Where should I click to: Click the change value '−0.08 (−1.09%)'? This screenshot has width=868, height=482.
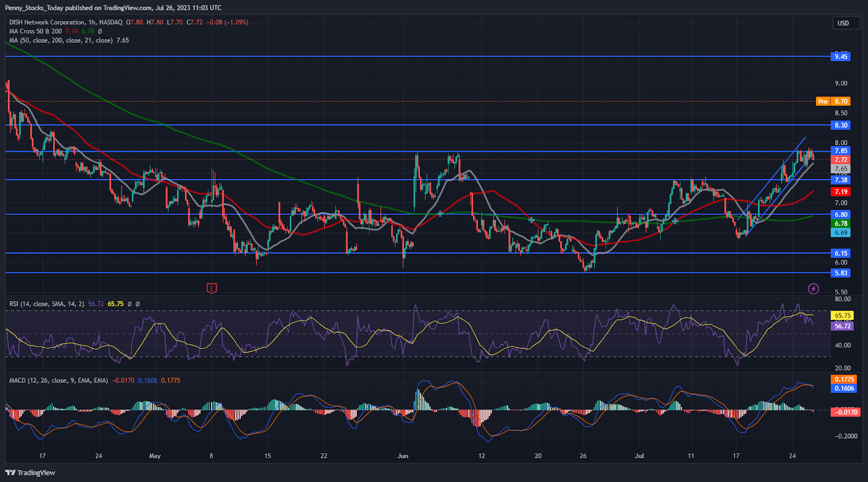[228, 22]
